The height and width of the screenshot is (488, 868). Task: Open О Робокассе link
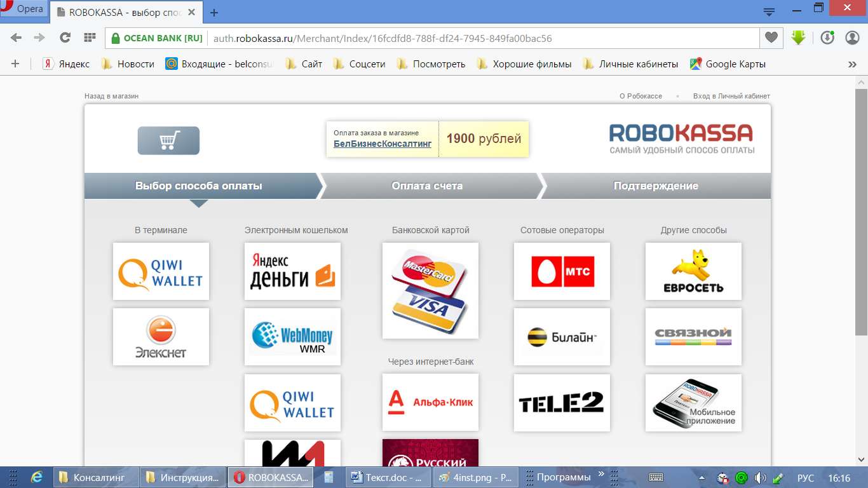(641, 96)
